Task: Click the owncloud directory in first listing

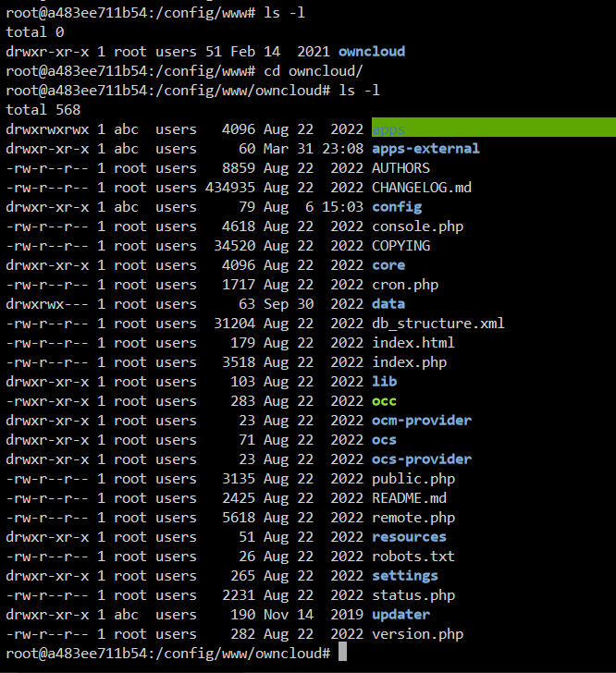Action: (372, 52)
